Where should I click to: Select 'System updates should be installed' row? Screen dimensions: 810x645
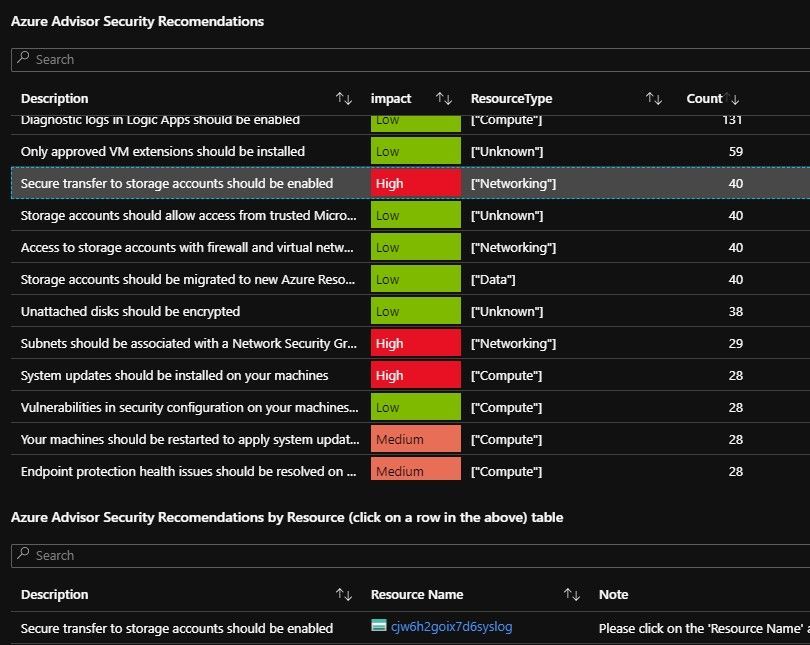[411, 375]
